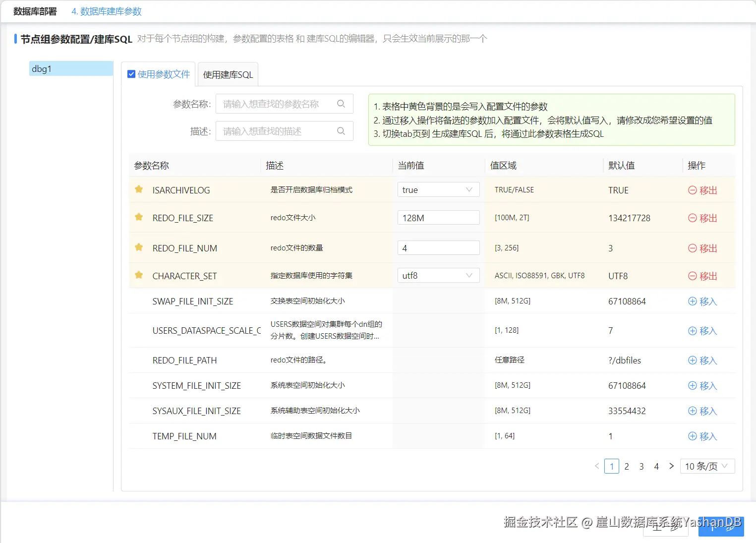The width and height of the screenshot is (756, 543).
Task: Click 操作 column header
Action: click(x=697, y=166)
